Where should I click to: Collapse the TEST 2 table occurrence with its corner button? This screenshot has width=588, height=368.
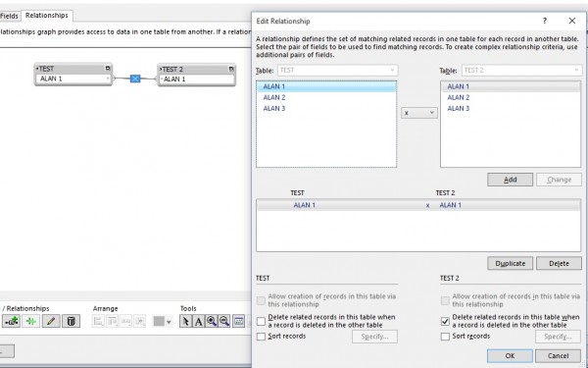pos(231,69)
